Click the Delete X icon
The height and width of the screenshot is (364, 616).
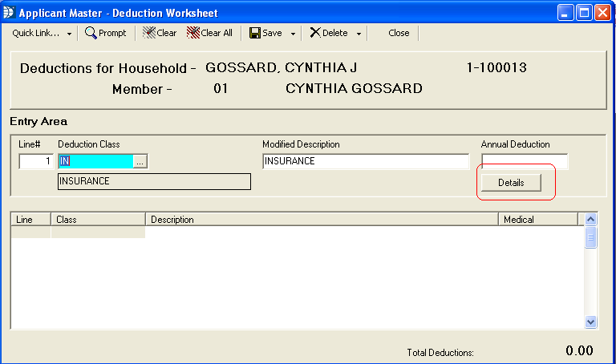[315, 33]
